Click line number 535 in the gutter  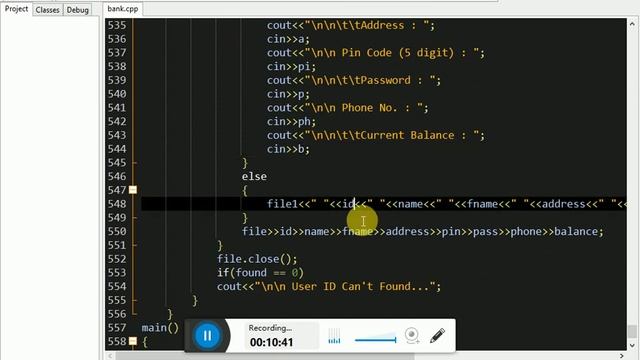(117, 25)
